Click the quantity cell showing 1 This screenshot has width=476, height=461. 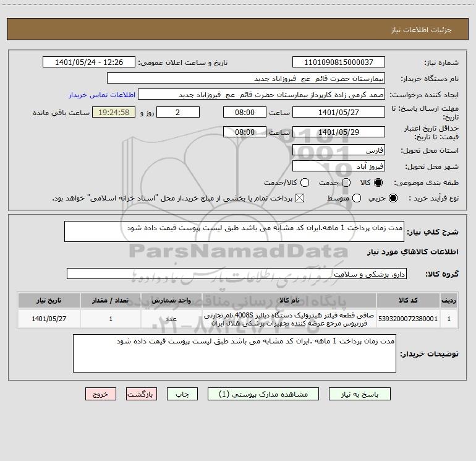(x=111, y=319)
